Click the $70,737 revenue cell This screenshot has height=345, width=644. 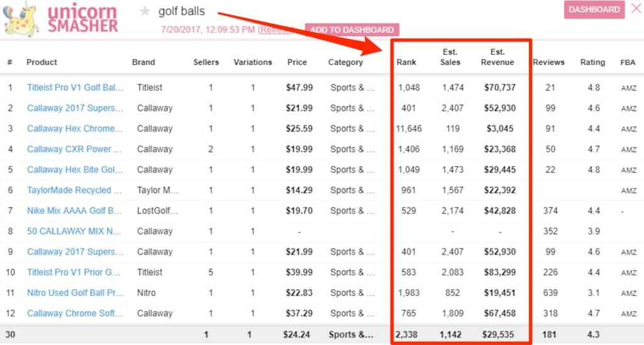tap(500, 87)
